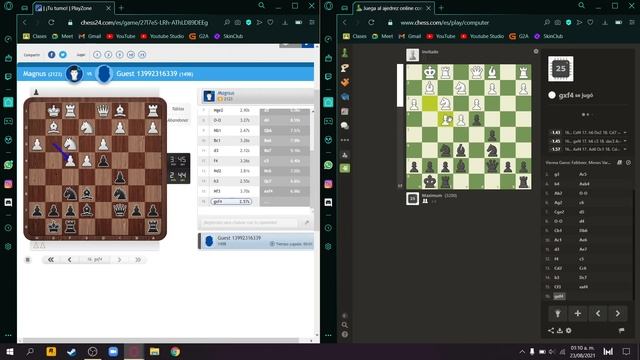
Task: Open a new tab in the left browser window
Action: (121, 8)
